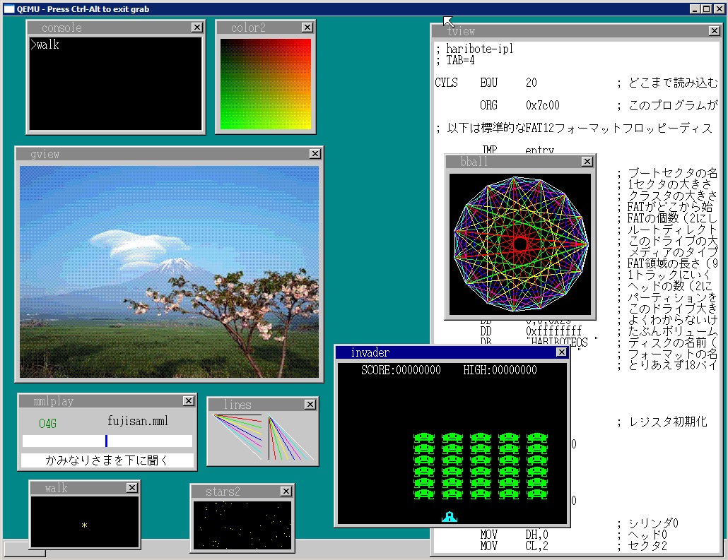Click the '; TAB=4' line in tview
728x560 pixels.
tap(455, 60)
